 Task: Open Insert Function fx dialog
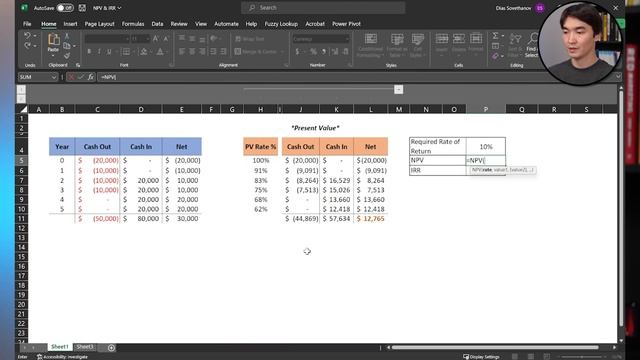[91, 77]
